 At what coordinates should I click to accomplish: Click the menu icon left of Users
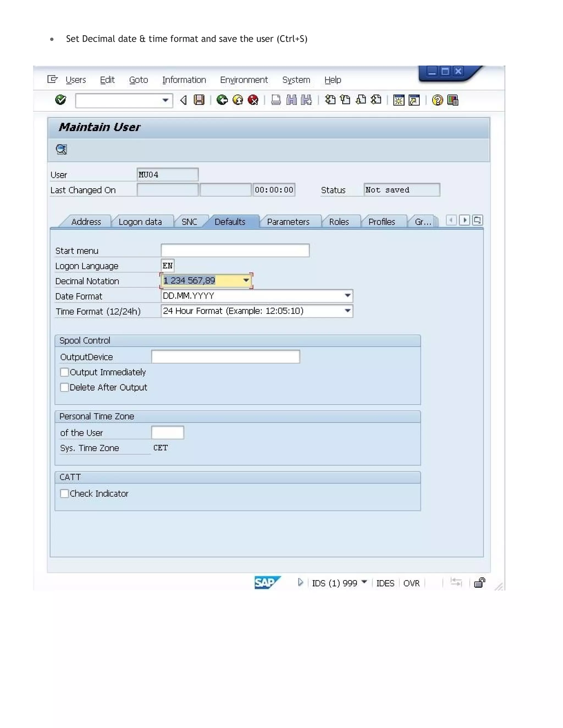(x=52, y=79)
